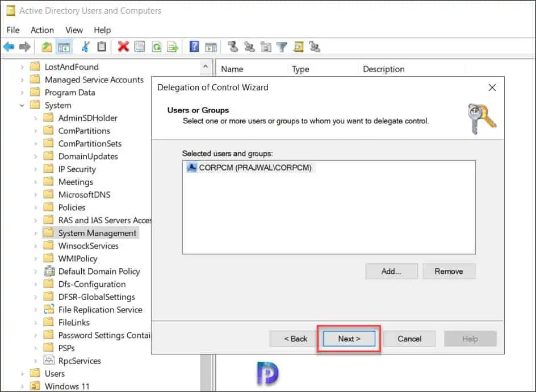Click the gray forward arrow icon
The width and height of the screenshot is (536, 392).
pos(25,47)
